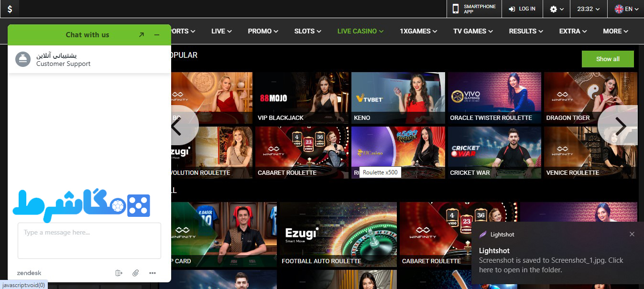
Task: Open the LIVE CASINO menu
Action: 360,31
